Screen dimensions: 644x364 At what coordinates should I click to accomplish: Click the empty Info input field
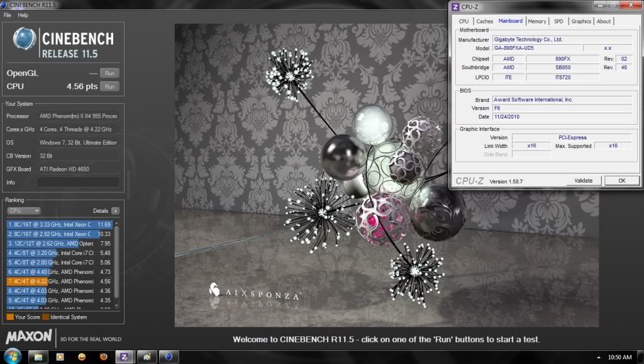coord(78,182)
